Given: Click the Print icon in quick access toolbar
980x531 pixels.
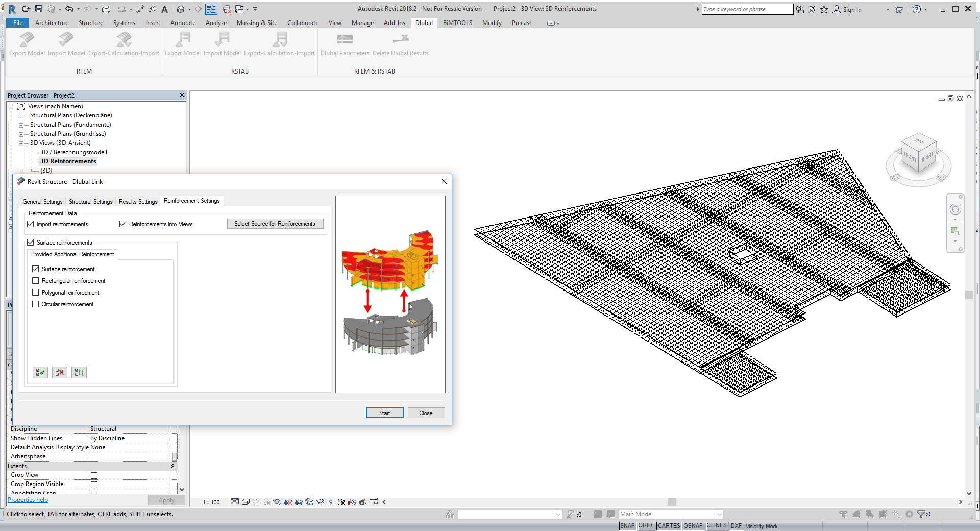Looking at the screenshot, I should click(x=106, y=9).
